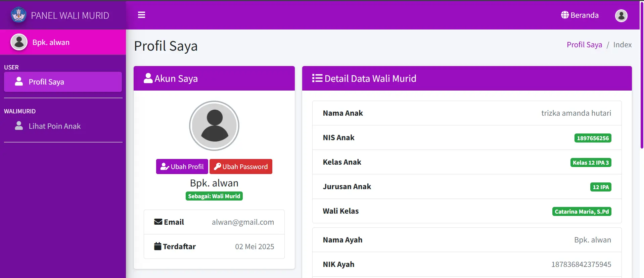Viewport: 644px width, 278px height.
Task: Click the NIS Anak row label
Action: coord(338,137)
